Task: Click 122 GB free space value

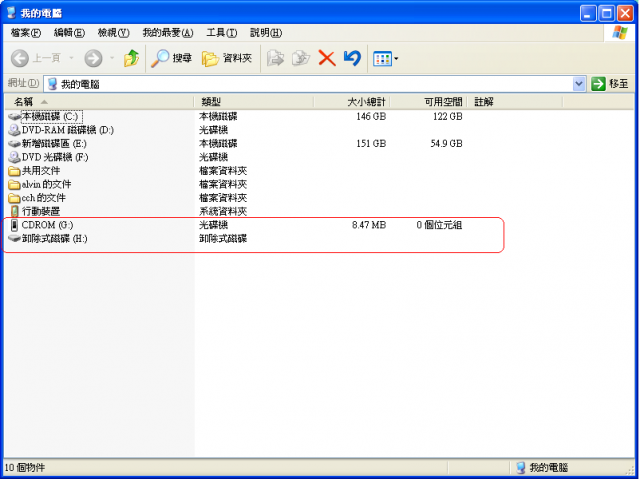Action: coord(447,117)
